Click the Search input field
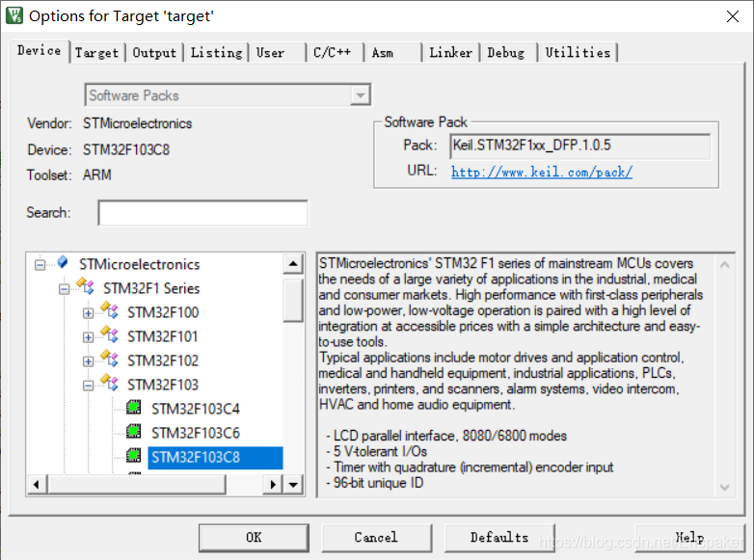 [202, 213]
